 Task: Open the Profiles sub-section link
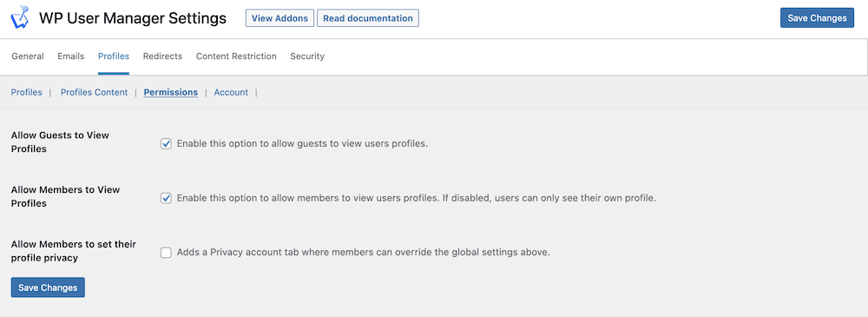27,92
